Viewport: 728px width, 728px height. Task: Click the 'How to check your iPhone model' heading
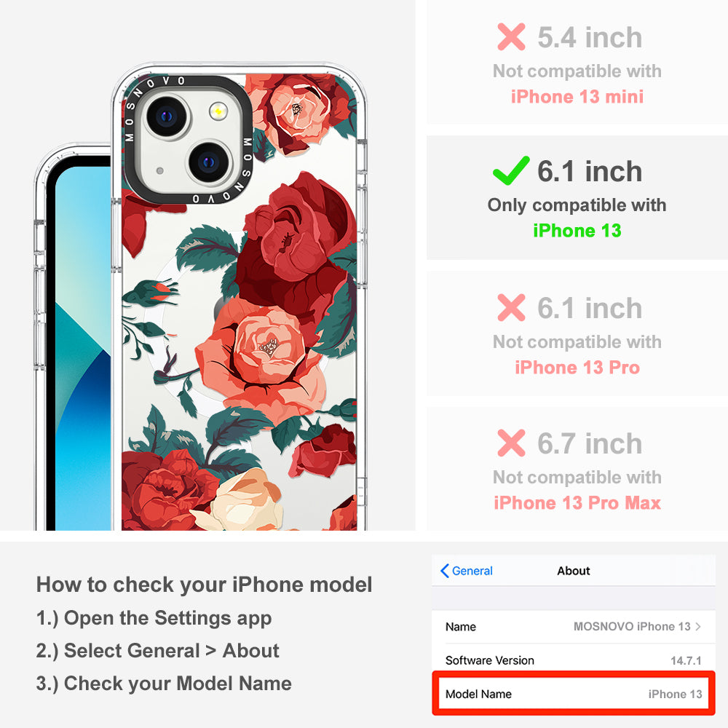click(205, 585)
